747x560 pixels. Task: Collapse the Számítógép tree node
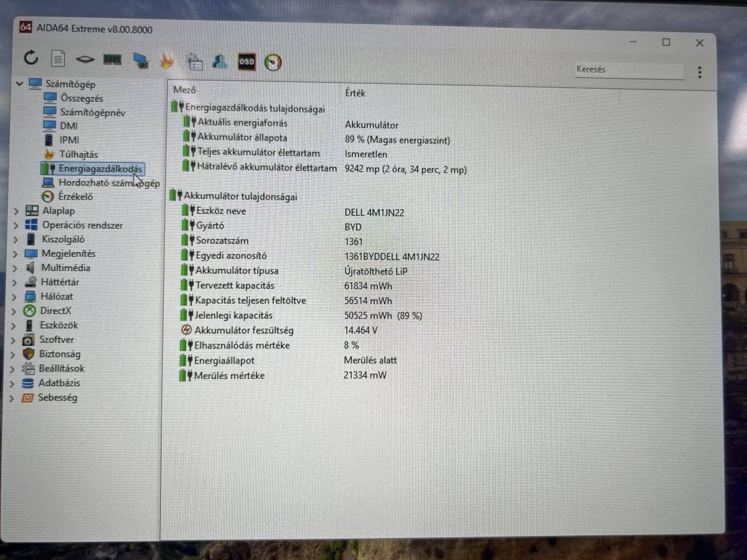tap(19, 83)
